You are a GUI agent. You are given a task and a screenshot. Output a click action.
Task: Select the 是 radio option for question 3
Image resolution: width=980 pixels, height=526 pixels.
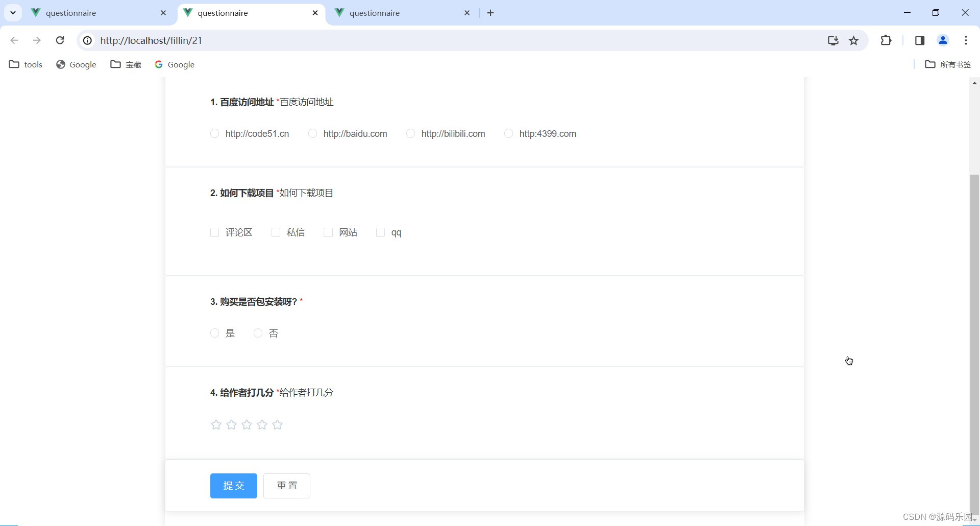(x=214, y=333)
